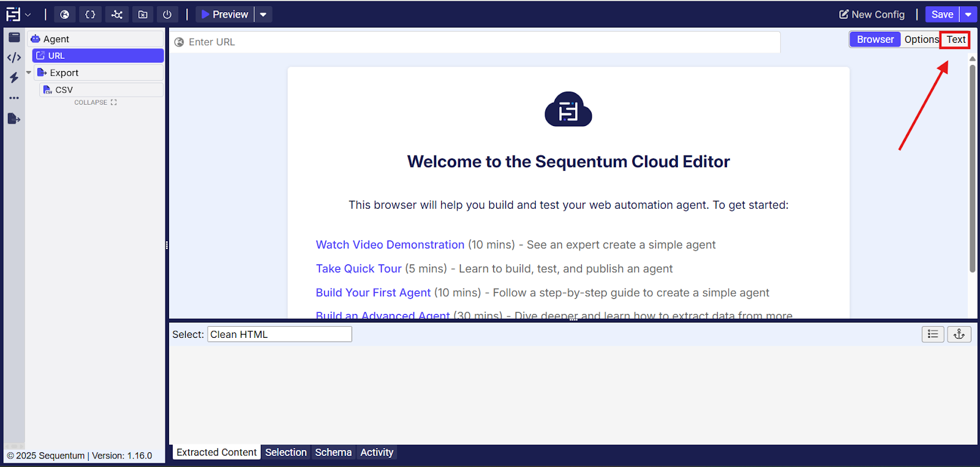Click the browser vertical scrollbar
Viewport: 980px width, 467px height.
click(x=973, y=168)
